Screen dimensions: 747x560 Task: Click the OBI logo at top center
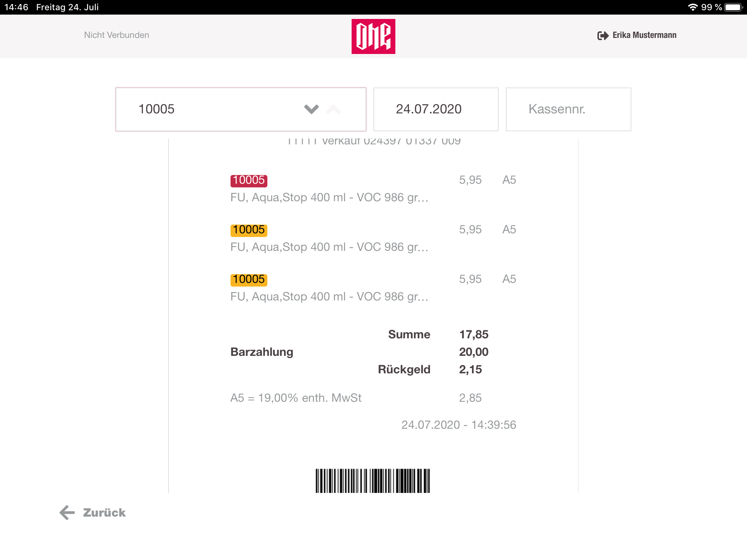pyautogui.click(x=373, y=36)
